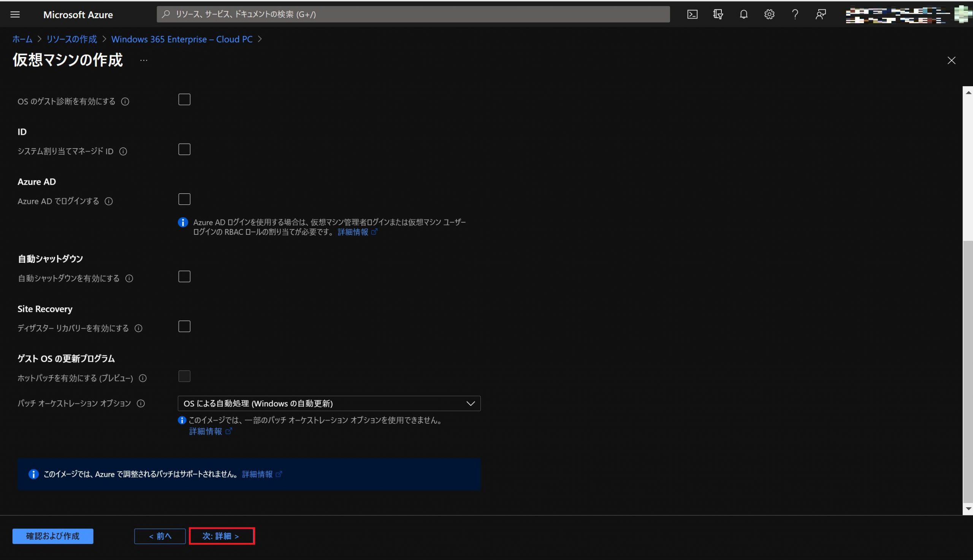
Task: Show the notifications bell
Action: [x=744, y=14]
